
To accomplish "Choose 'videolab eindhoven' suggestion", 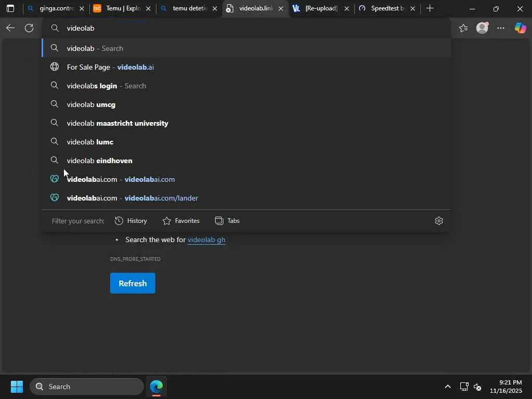I will (x=246, y=161).
